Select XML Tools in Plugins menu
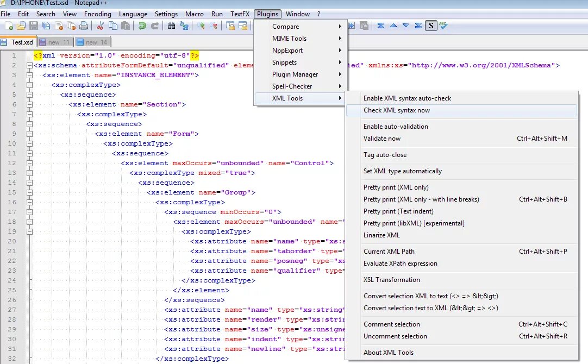This screenshot has width=588, height=364. (x=299, y=98)
